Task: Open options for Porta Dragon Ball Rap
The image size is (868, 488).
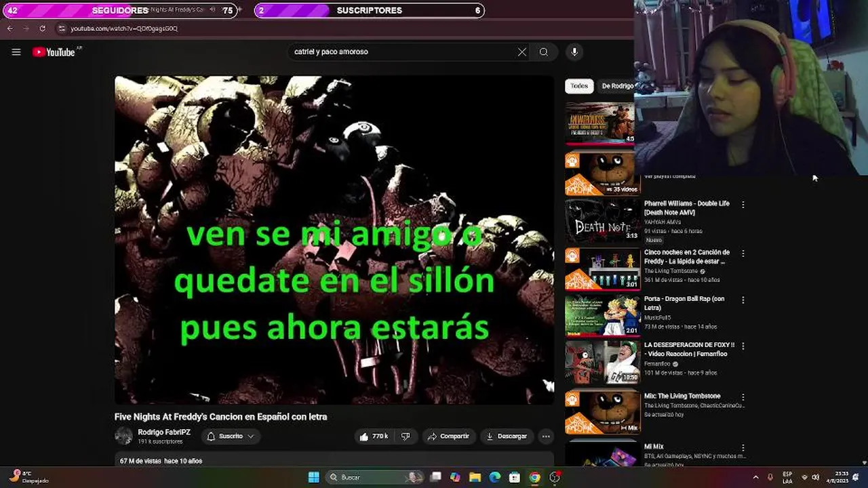Action: click(743, 300)
